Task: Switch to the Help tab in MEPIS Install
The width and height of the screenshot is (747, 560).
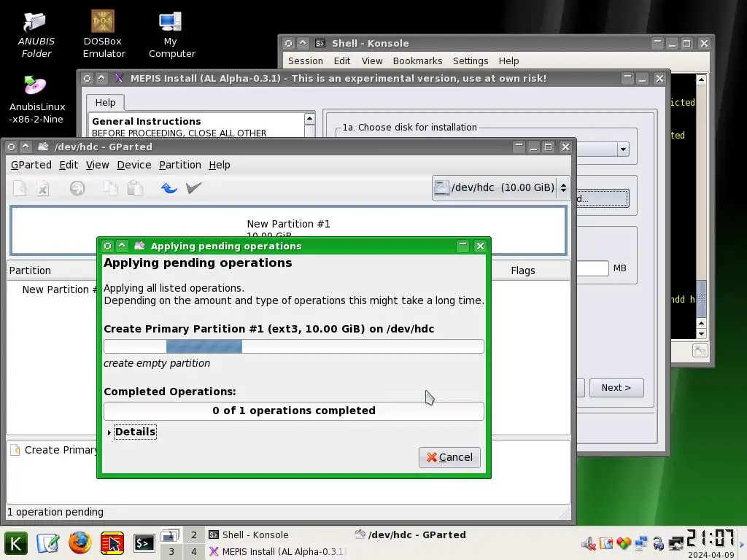Action: coord(105,102)
